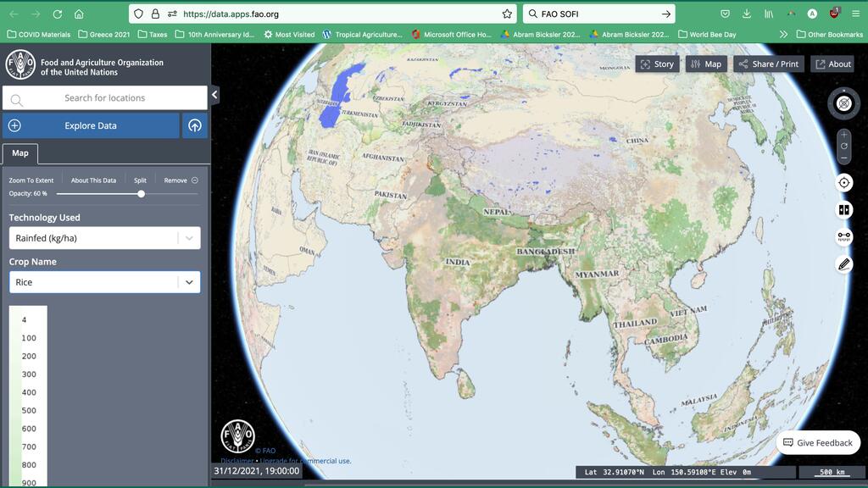This screenshot has width=868, height=488.
Task: Click the opacity slider handle
Action: [142, 194]
